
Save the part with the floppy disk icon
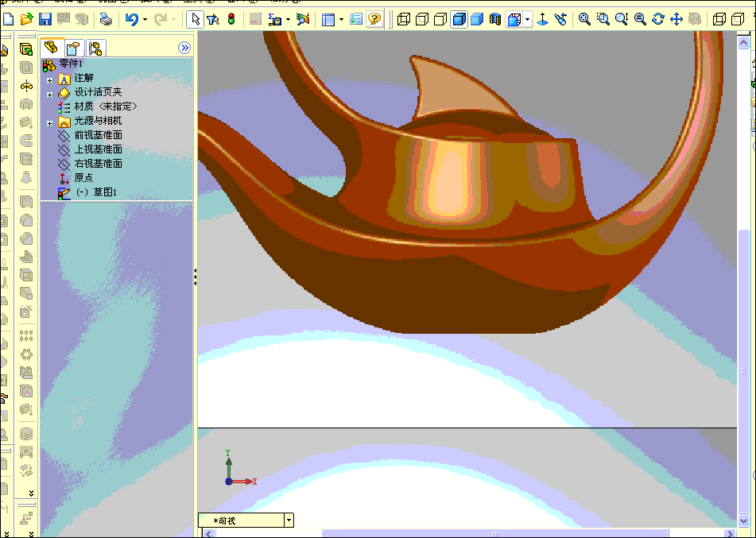45,19
